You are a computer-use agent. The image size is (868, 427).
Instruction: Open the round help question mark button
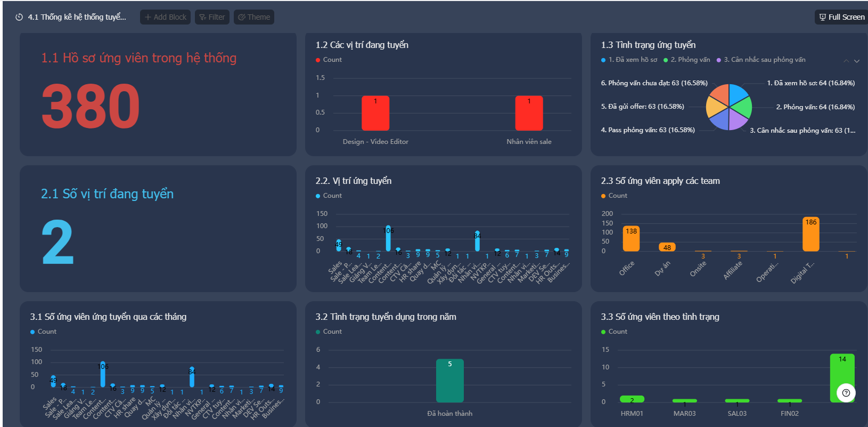[846, 393]
